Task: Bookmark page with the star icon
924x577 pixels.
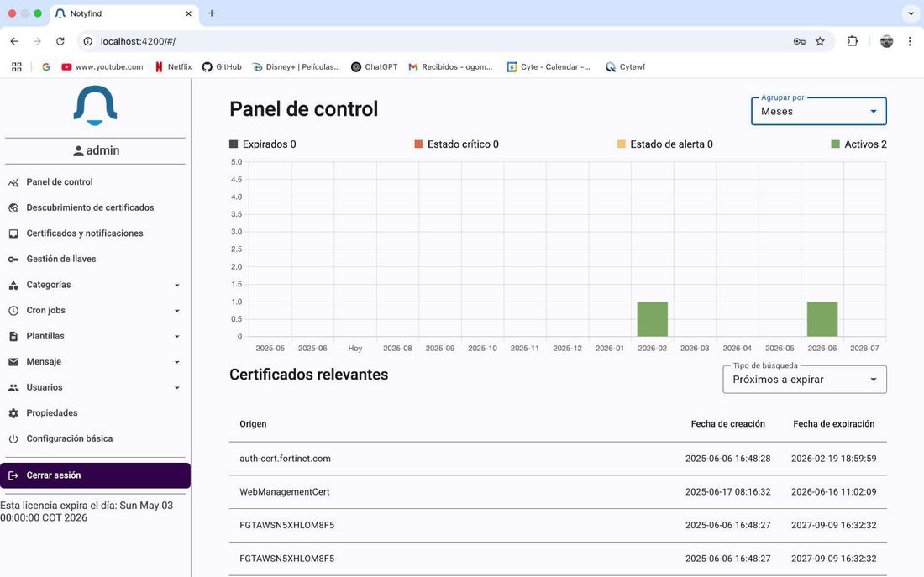Action: (x=820, y=41)
